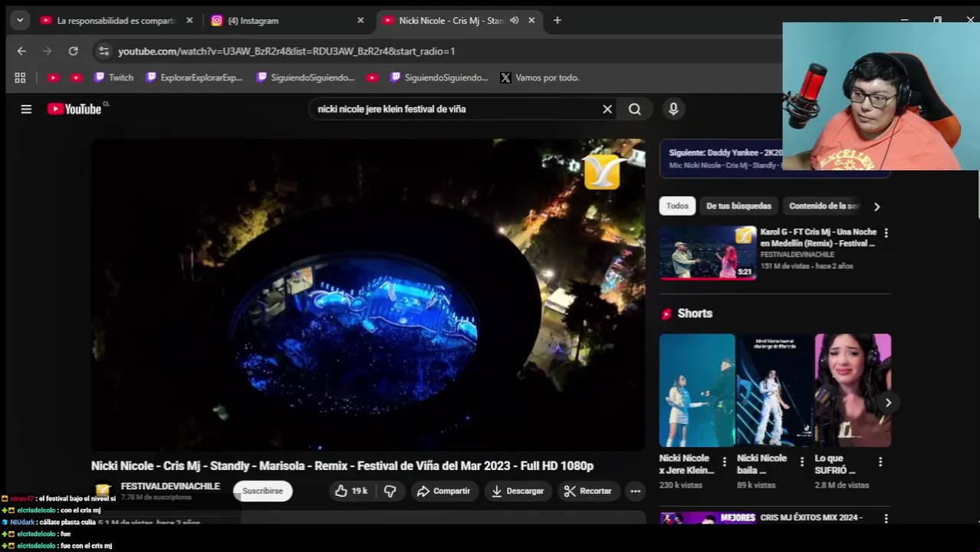Go back to previous page
This screenshot has height=552, width=980.
tap(21, 51)
